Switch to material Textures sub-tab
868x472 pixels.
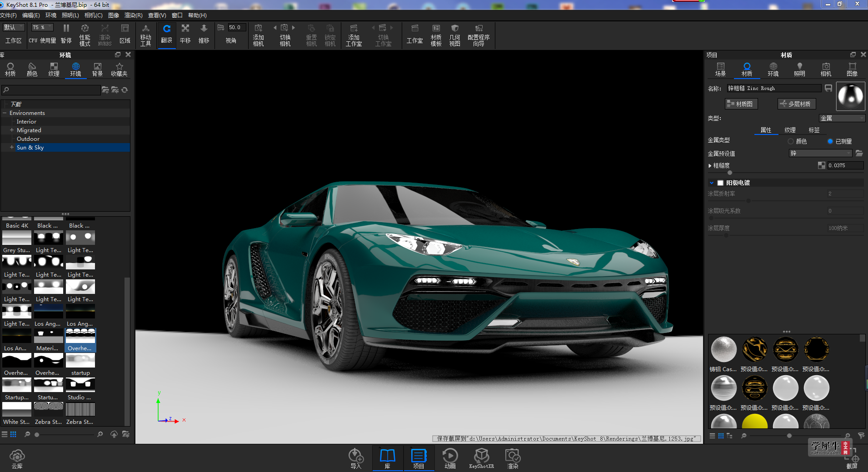790,130
